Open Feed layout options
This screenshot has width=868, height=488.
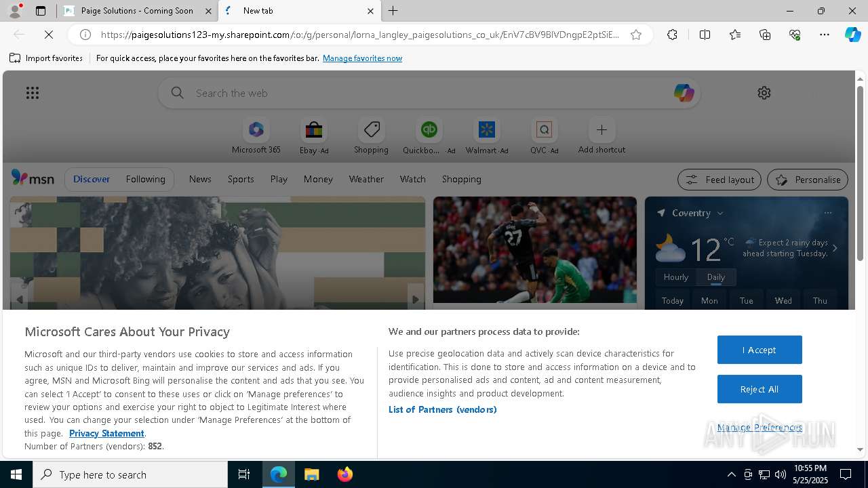(x=719, y=180)
